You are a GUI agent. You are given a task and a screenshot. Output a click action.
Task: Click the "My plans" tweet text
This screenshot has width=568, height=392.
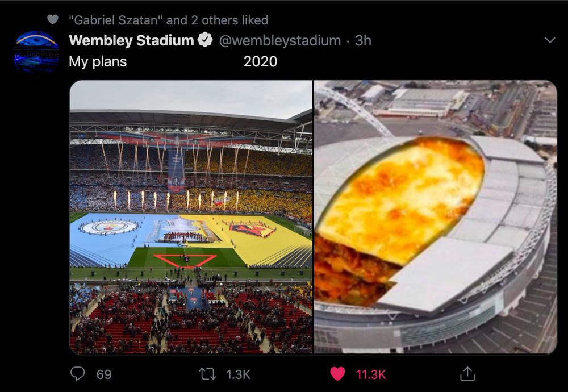tap(98, 61)
